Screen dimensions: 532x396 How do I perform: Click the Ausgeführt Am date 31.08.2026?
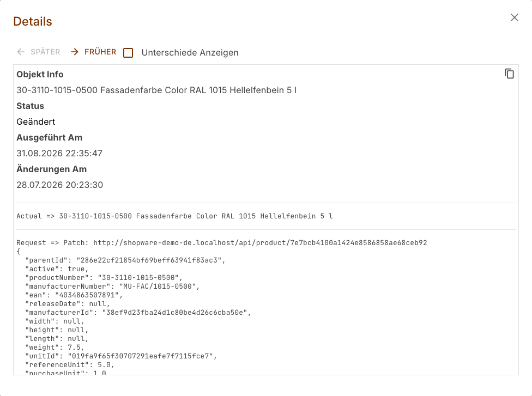click(59, 153)
